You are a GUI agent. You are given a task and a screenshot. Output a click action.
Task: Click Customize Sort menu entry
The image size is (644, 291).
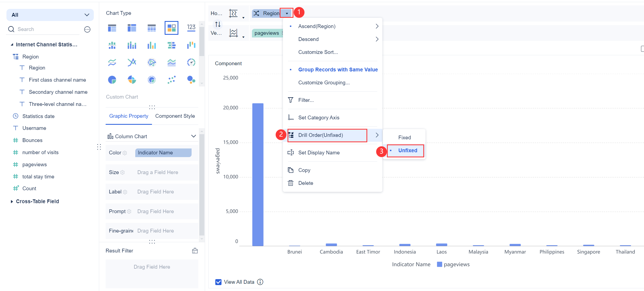tap(318, 52)
